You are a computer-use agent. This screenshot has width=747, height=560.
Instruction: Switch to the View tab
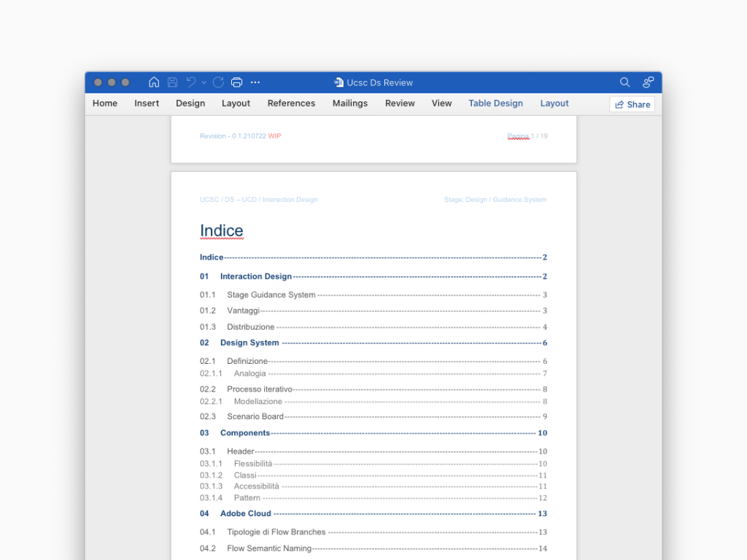click(441, 104)
